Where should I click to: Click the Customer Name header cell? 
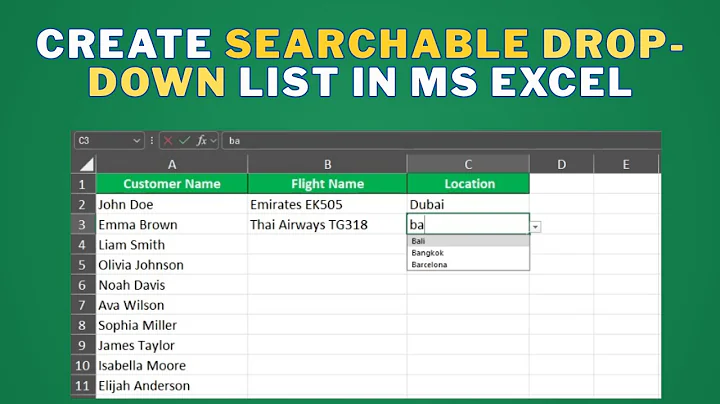[x=172, y=184]
